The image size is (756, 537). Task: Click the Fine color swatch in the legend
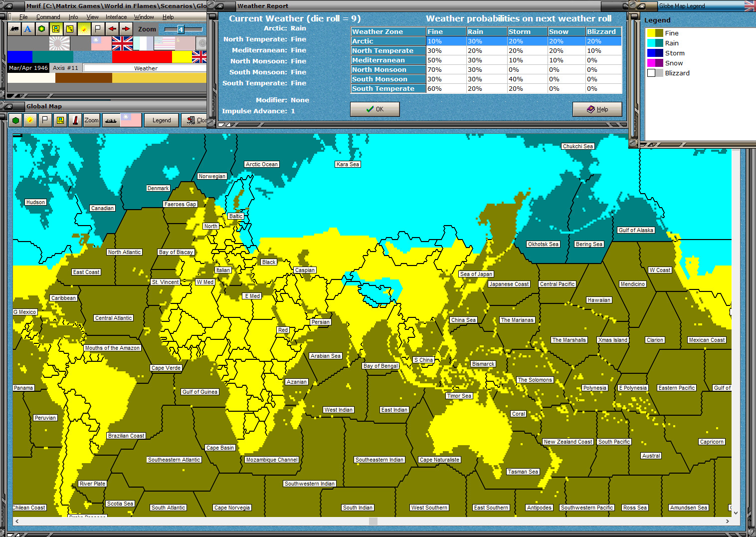pos(655,33)
